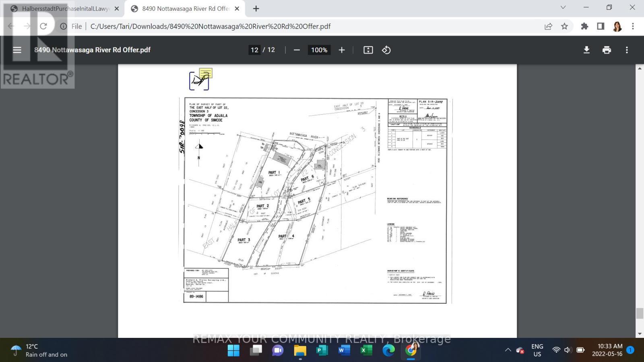The image size is (644, 362).
Task: Open the Extensions puzzle icon
Action: pyautogui.click(x=584, y=26)
